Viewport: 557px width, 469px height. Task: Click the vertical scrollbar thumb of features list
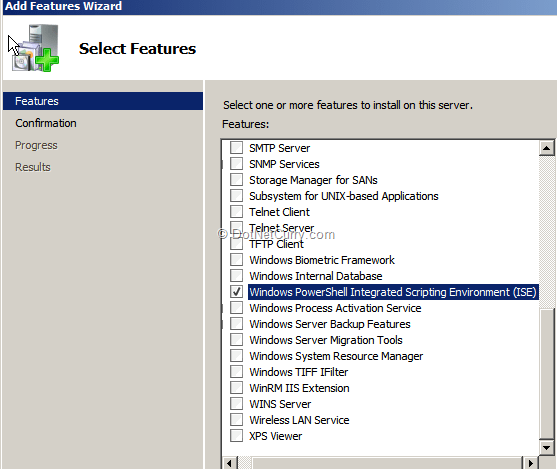[x=547, y=373]
